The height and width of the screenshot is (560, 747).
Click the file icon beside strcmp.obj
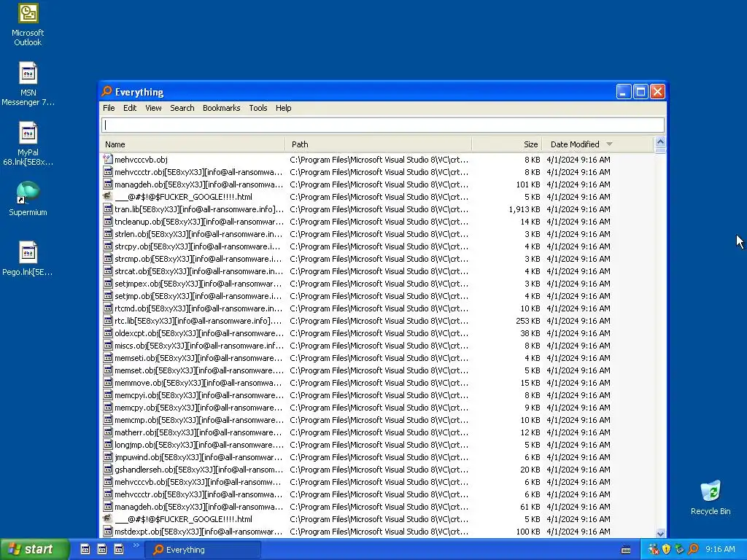click(x=108, y=259)
